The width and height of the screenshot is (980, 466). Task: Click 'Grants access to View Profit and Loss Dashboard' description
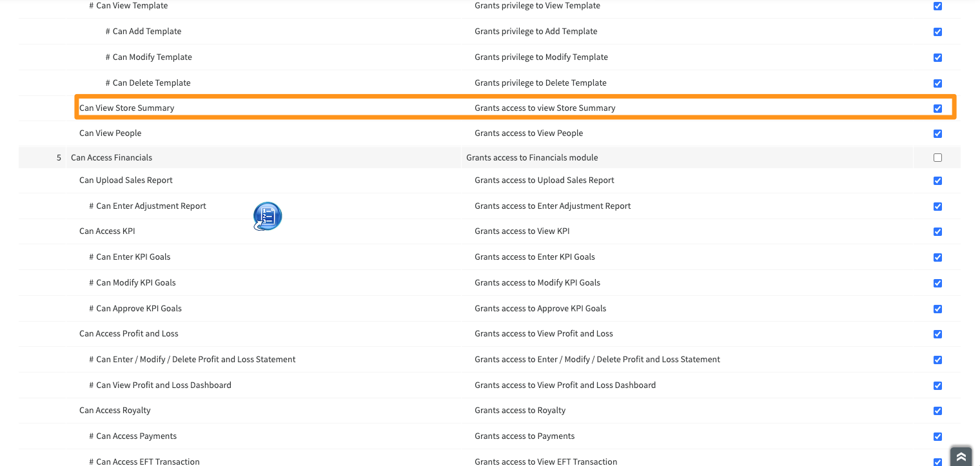click(565, 385)
